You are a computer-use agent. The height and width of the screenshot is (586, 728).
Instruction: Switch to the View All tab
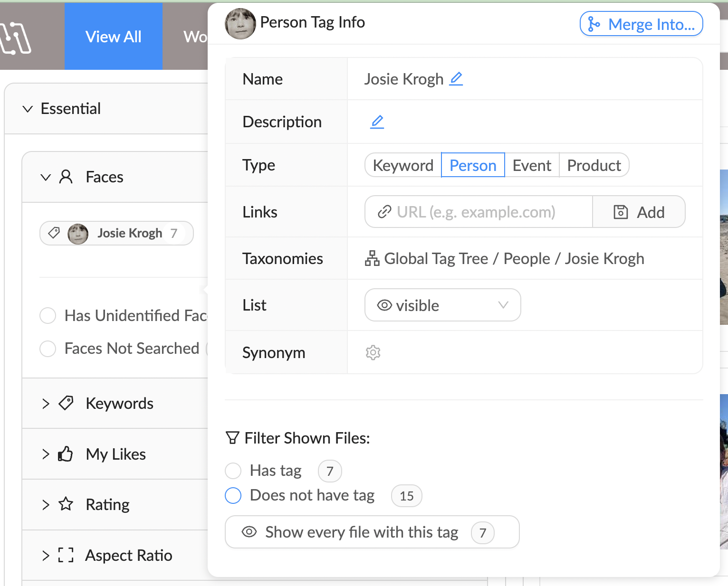114,37
